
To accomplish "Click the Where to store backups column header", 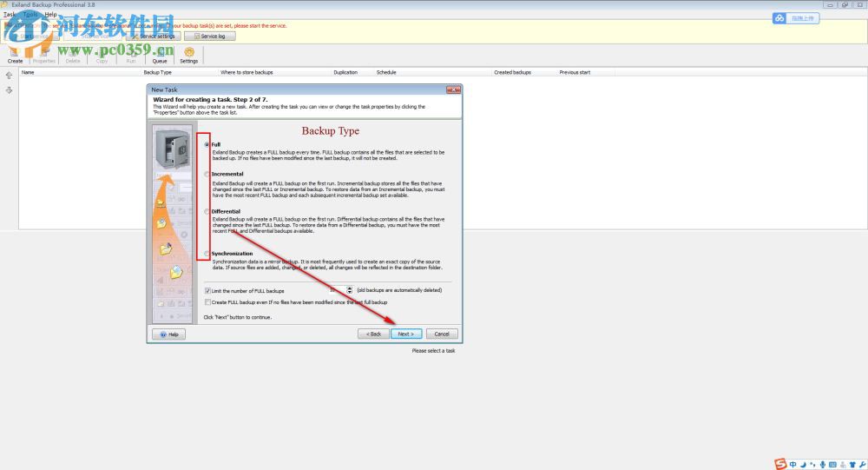I will pyautogui.click(x=247, y=72).
